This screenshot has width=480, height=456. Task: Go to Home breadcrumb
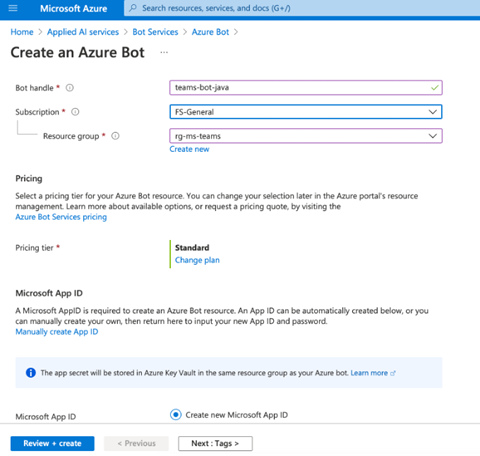(x=22, y=32)
